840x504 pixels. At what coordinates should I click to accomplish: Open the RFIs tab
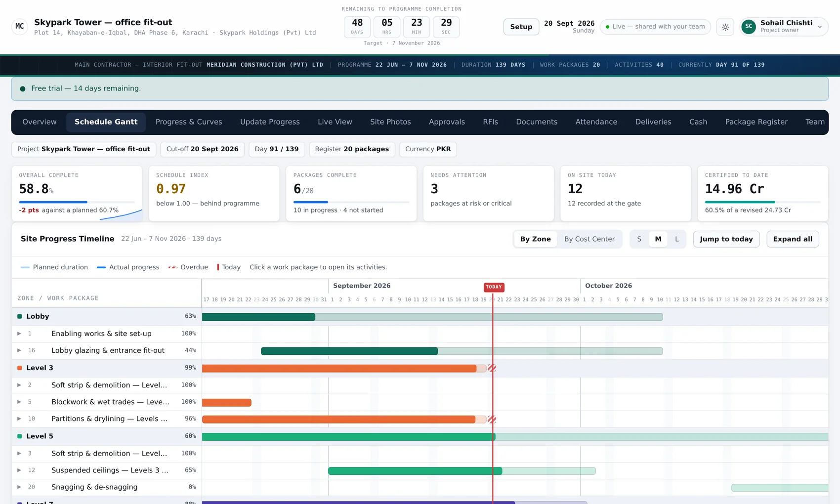(x=491, y=122)
